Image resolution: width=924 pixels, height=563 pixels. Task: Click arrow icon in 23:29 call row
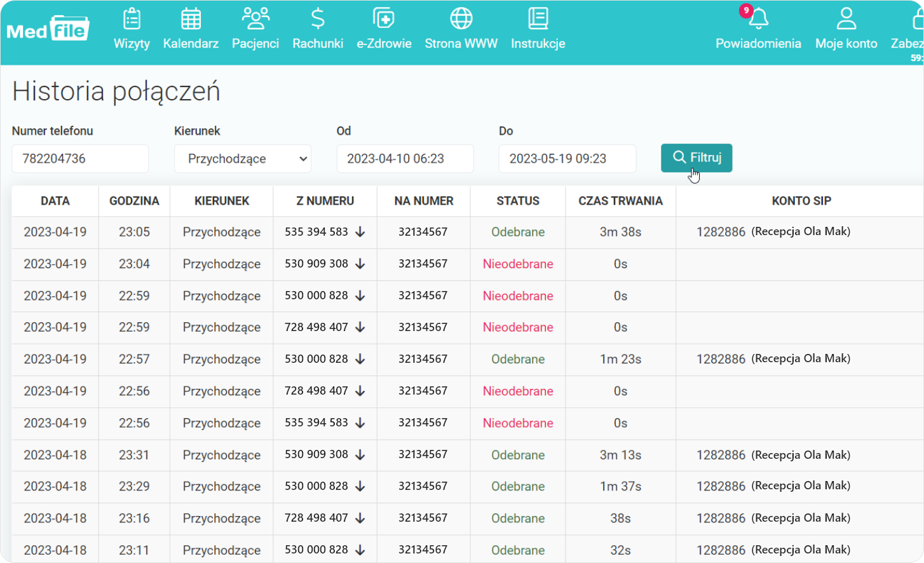[360, 486]
